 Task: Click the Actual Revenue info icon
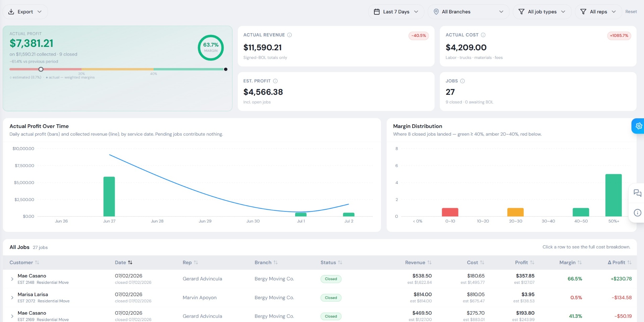pyautogui.click(x=289, y=35)
